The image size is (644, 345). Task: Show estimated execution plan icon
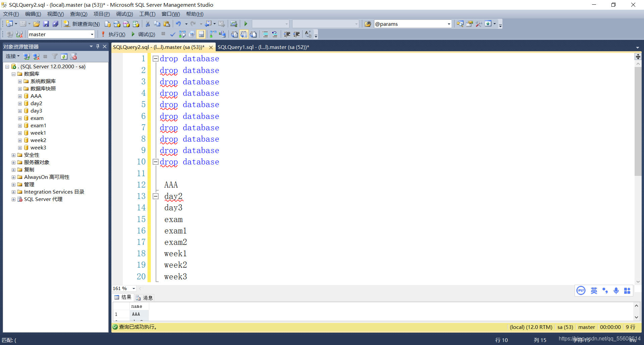[182, 34]
